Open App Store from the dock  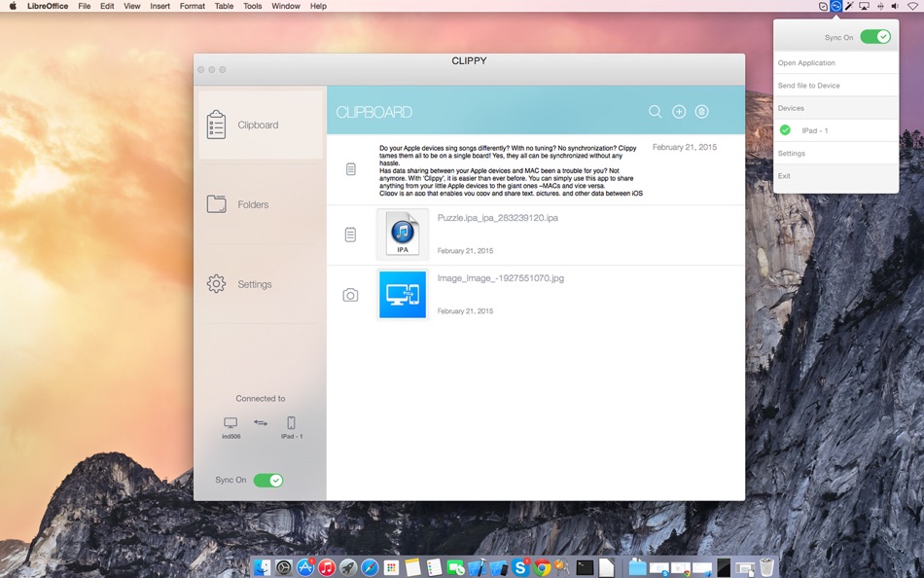coord(305,568)
